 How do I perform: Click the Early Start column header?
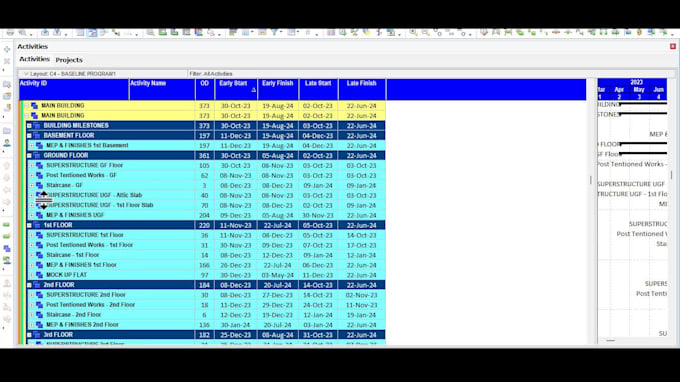point(236,89)
